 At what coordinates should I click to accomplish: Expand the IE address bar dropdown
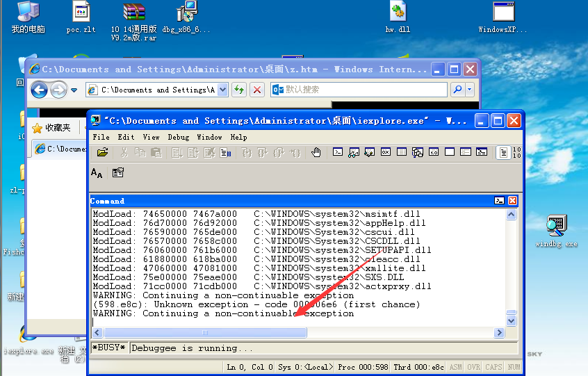tap(222, 90)
